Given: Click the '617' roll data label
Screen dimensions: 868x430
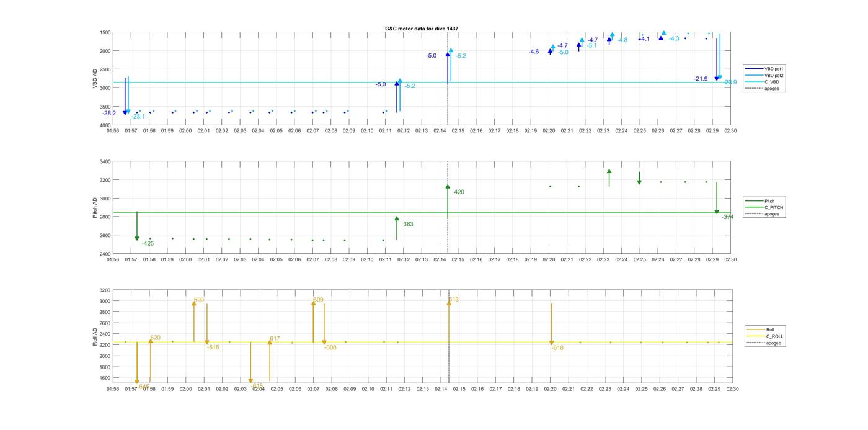Looking at the screenshot, I should pos(275,339).
